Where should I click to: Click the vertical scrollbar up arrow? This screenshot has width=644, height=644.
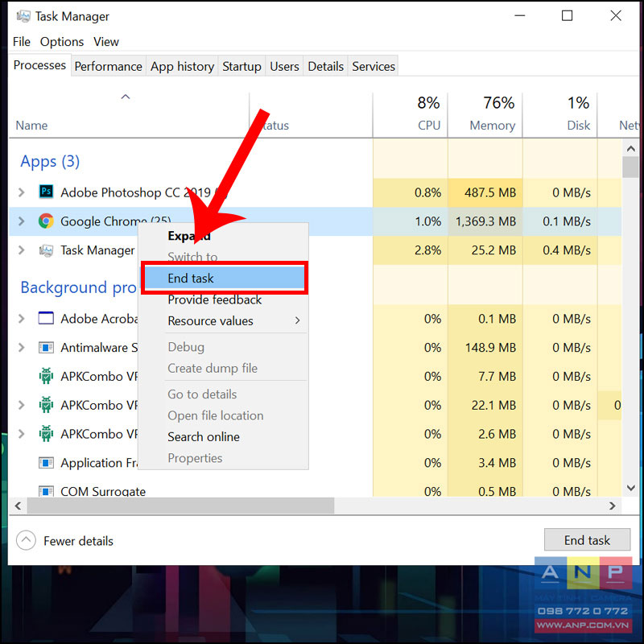tap(631, 148)
